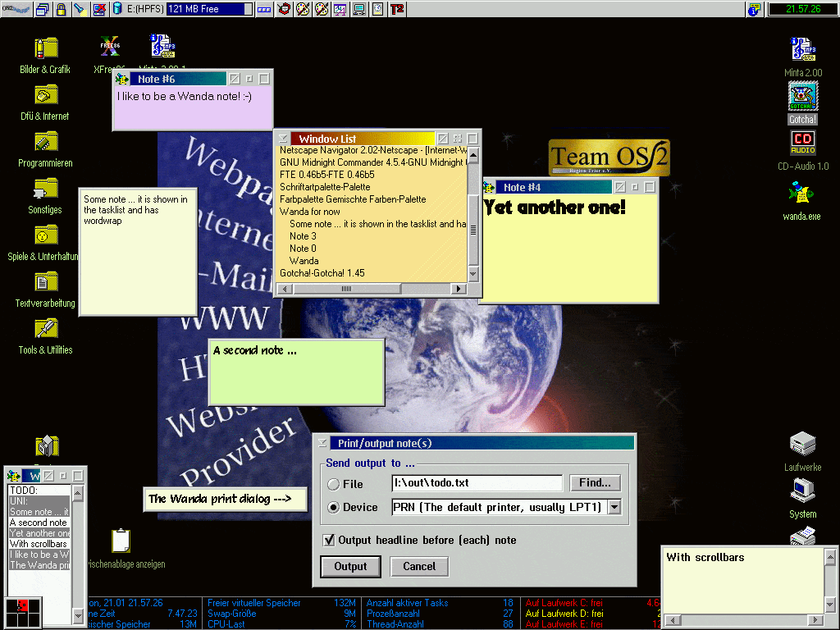Click the flashlight find icon
Viewport: 840px width, 630px height.
tap(80, 9)
